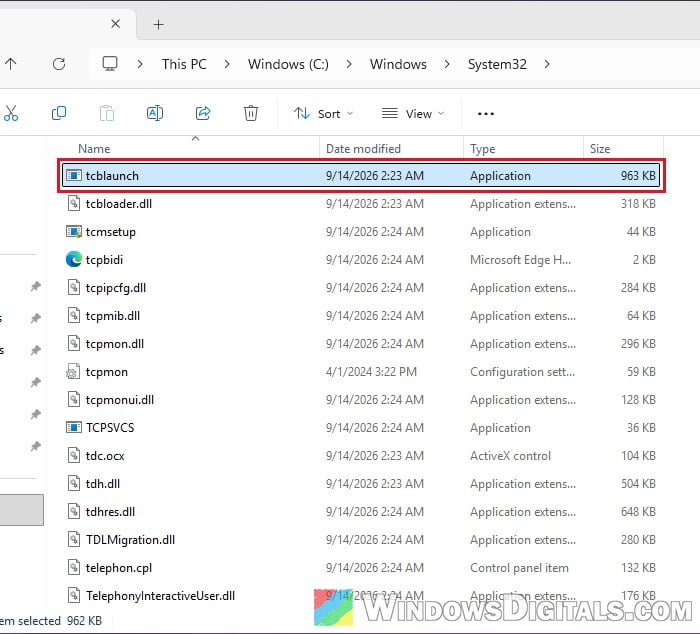Select the tdhres.dll file name

tap(110, 512)
